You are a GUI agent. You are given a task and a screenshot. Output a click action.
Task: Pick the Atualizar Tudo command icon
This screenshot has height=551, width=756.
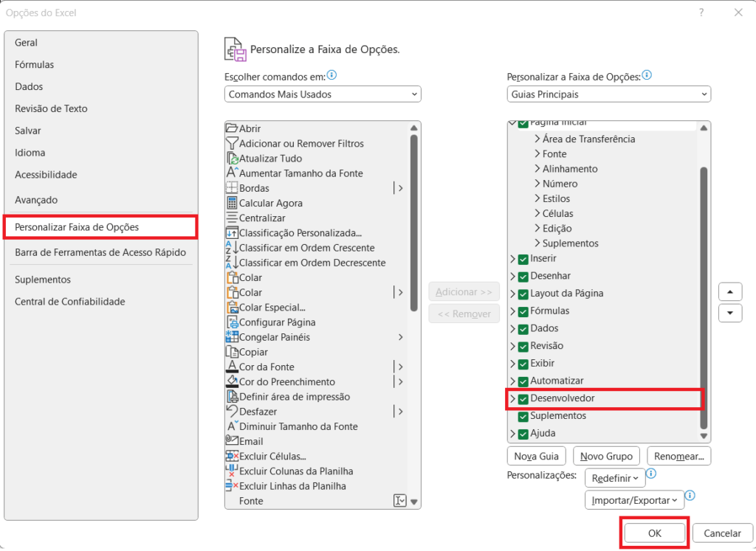click(x=233, y=158)
